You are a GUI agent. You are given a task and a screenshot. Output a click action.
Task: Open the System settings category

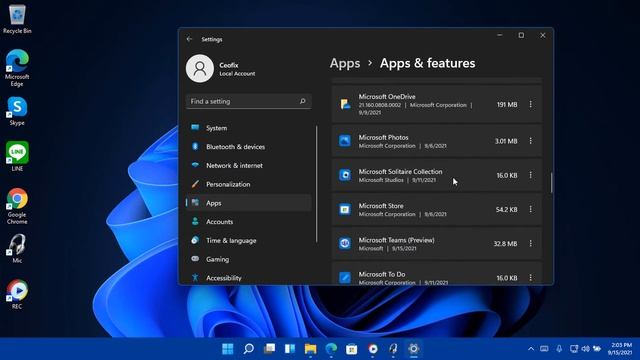[x=249, y=128]
